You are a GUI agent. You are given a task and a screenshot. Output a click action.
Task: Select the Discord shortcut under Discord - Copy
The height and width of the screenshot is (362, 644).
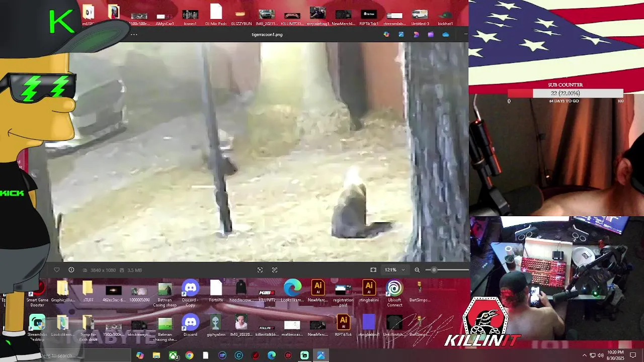click(x=190, y=325)
